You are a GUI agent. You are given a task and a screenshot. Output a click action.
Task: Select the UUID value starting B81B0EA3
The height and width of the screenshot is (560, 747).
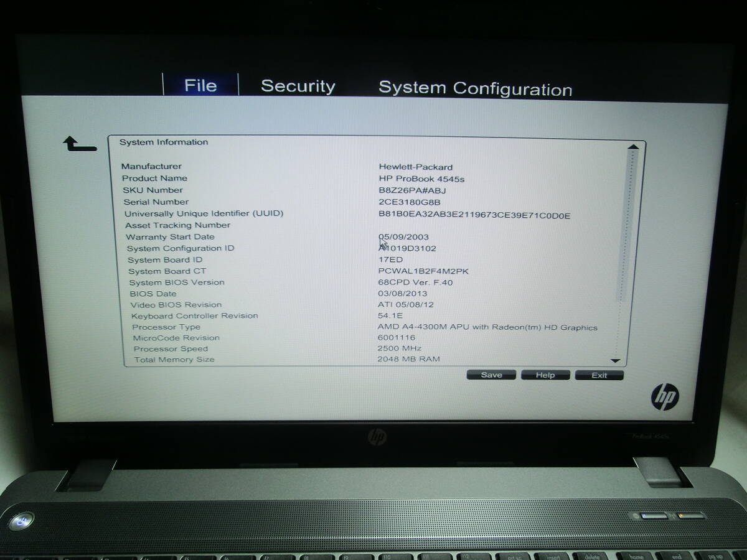click(x=474, y=215)
